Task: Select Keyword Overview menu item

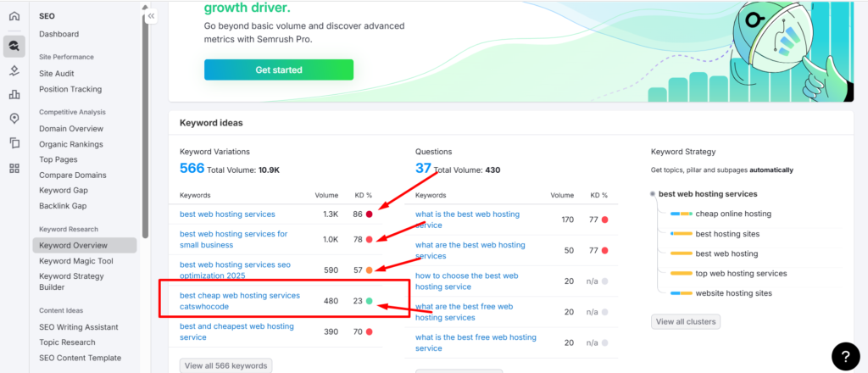Action: (x=85, y=245)
